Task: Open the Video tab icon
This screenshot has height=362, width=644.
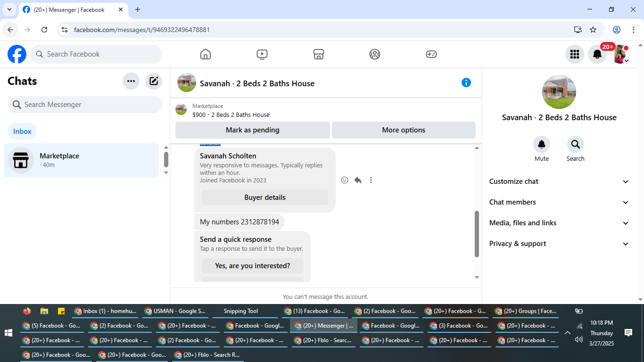Action: tap(262, 54)
